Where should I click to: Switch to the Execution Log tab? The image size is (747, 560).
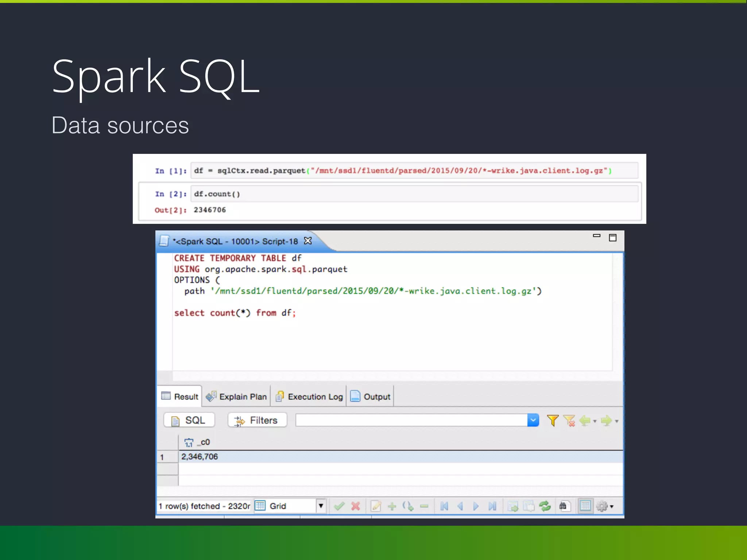click(x=309, y=396)
